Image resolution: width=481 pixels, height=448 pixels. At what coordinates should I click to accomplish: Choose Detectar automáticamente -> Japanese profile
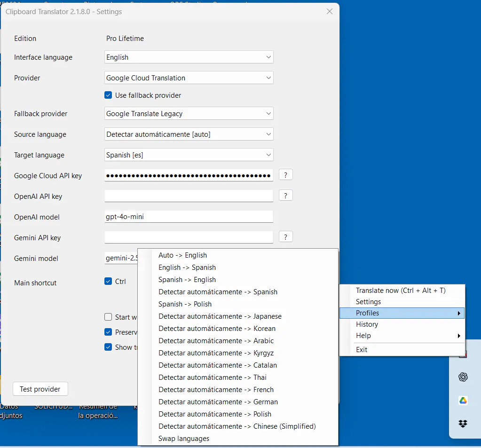point(238,316)
